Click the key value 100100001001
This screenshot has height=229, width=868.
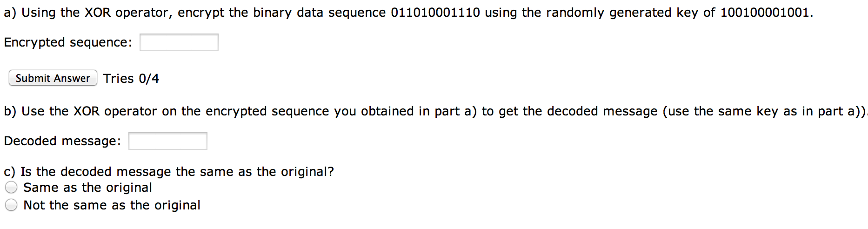[x=765, y=13]
